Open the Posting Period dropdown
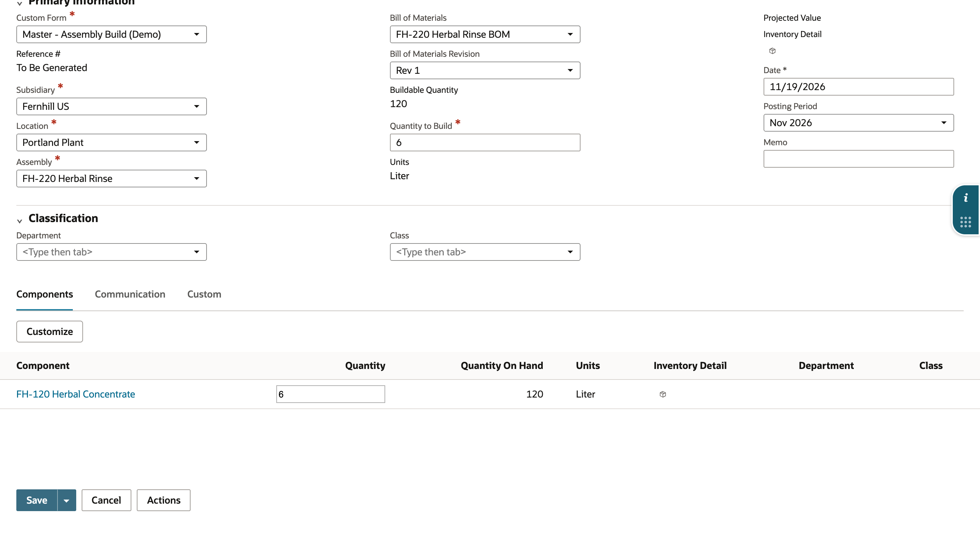 click(x=858, y=123)
